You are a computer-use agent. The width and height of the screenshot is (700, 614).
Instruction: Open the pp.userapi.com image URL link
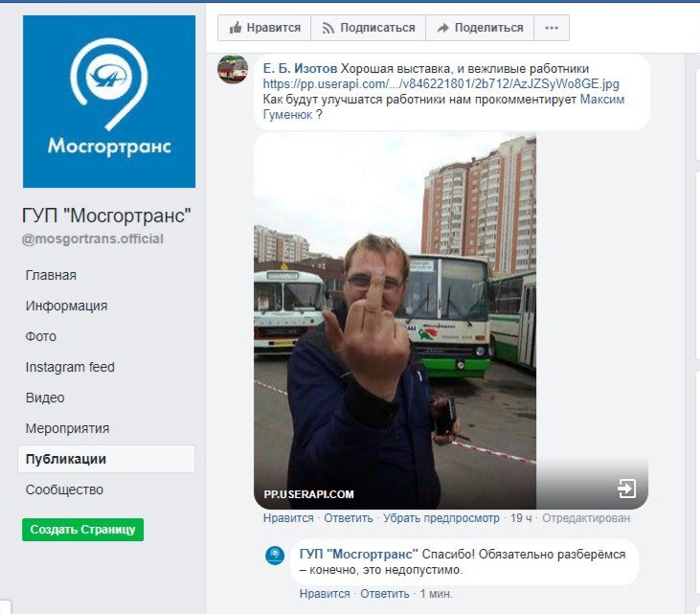(x=441, y=84)
